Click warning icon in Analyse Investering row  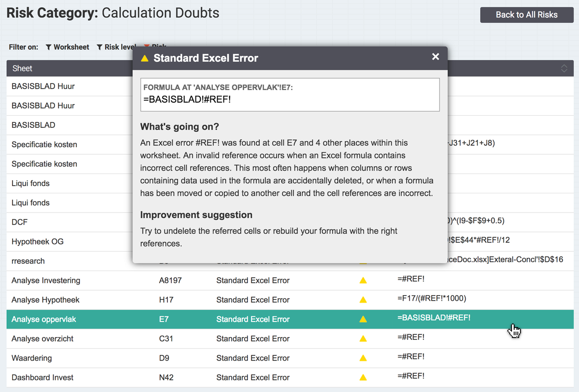point(363,280)
